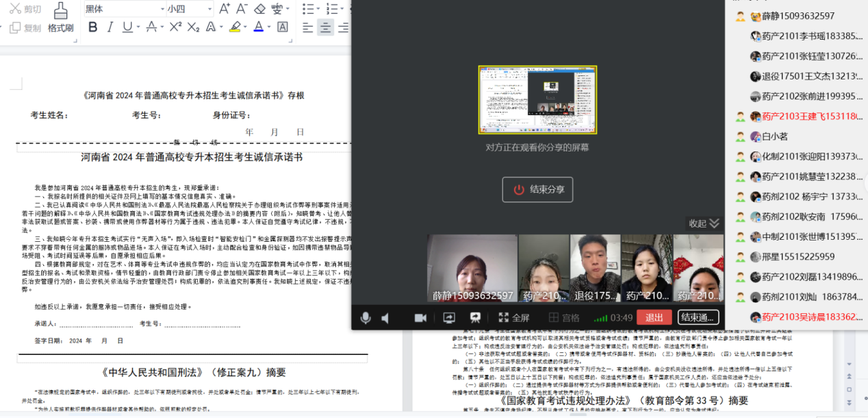Click the speaker volume icon in call bar
The image size is (868, 418).
coord(385,317)
